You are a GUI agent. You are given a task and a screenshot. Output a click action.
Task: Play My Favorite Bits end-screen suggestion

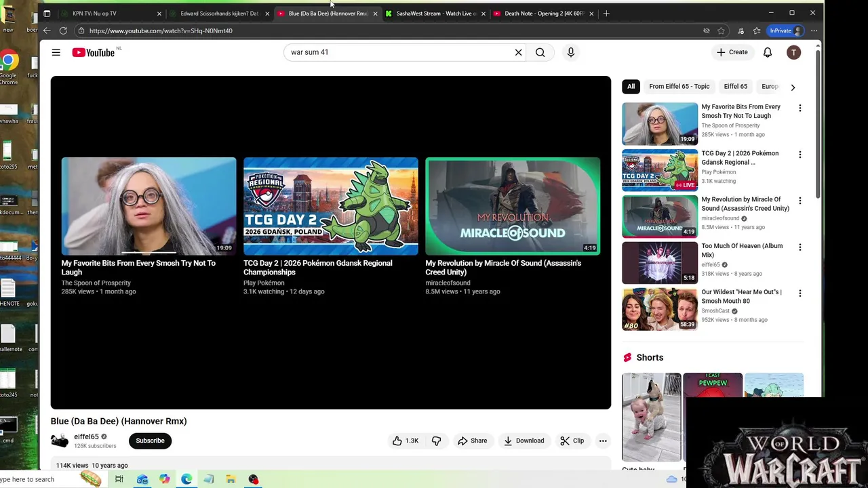tap(149, 206)
